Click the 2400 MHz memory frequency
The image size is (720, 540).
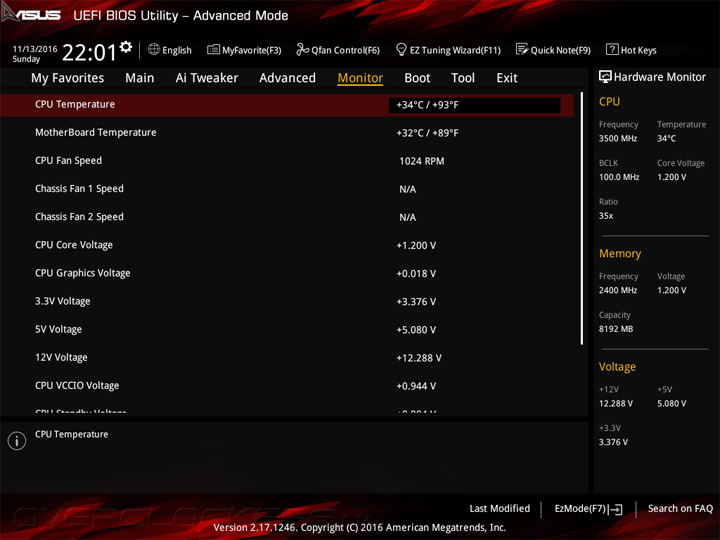pyautogui.click(x=618, y=290)
